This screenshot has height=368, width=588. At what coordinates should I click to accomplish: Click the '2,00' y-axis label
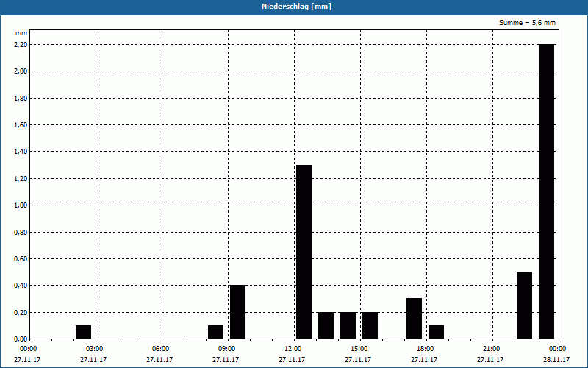(x=21, y=71)
